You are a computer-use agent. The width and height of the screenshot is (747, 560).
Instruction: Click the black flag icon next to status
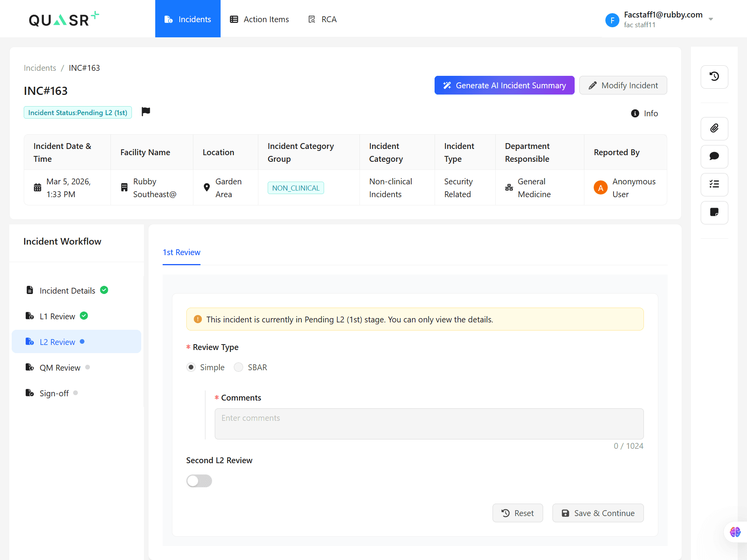(146, 112)
